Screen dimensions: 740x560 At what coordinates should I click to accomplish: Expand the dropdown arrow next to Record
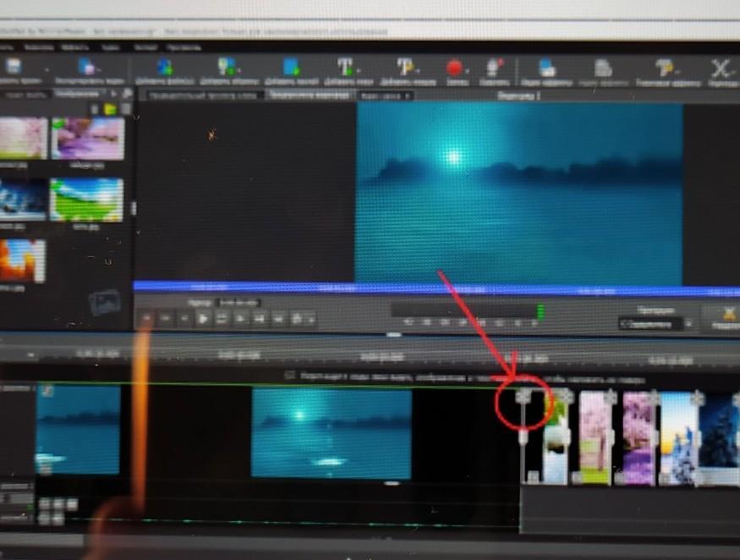point(466,71)
